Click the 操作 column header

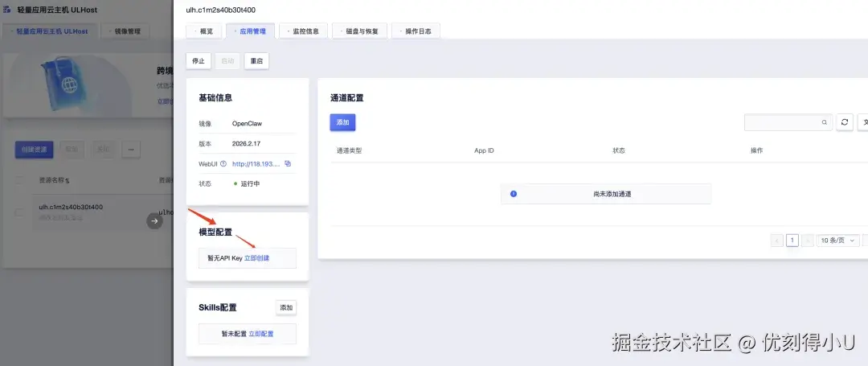point(757,150)
